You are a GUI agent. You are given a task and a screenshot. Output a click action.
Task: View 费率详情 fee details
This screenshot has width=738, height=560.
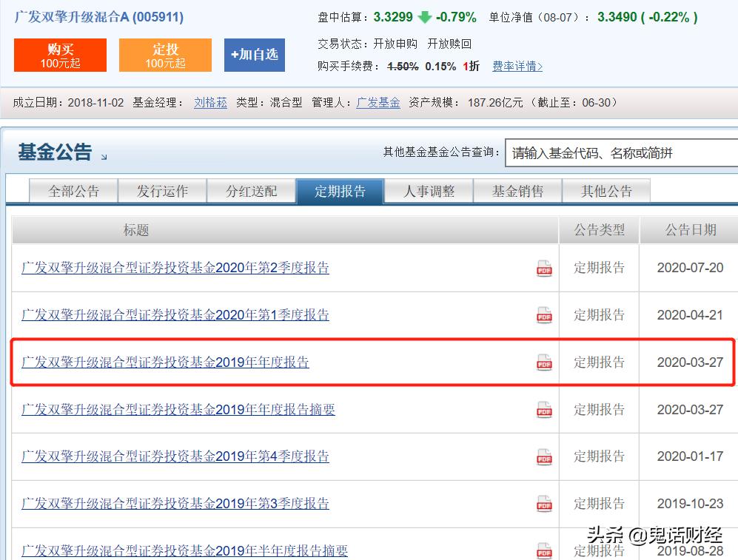(517, 66)
